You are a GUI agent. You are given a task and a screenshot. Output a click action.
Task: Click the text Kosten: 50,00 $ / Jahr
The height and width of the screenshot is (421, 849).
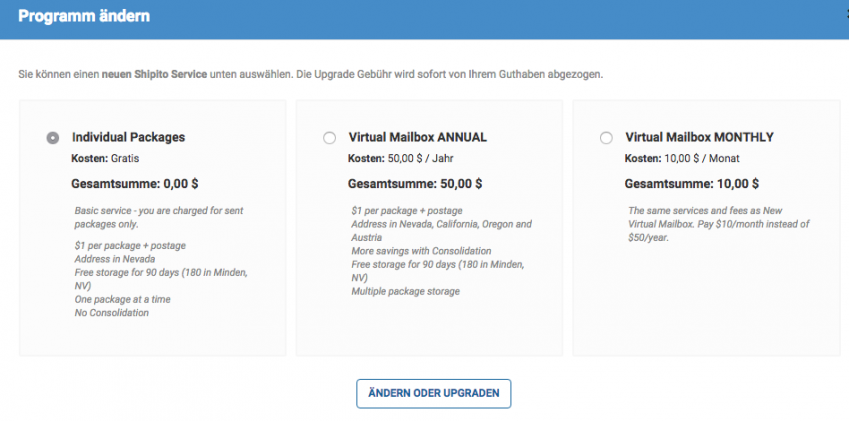tap(401, 159)
